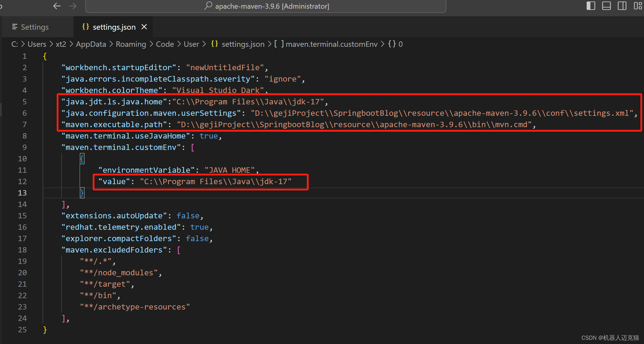This screenshot has width=644, height=344.
Task: Open the maven.terminal.customEnv breadcrumb dropdown
Action: [331, 44]
